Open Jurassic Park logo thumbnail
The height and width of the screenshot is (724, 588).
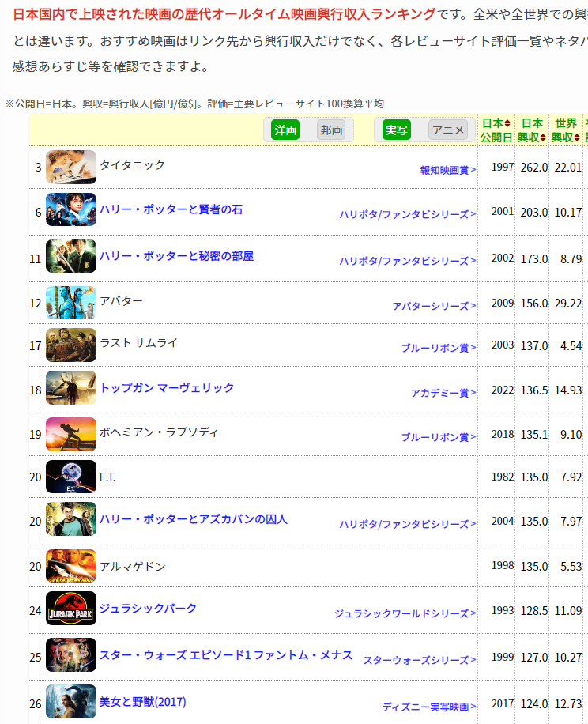[x=71, y=608]
